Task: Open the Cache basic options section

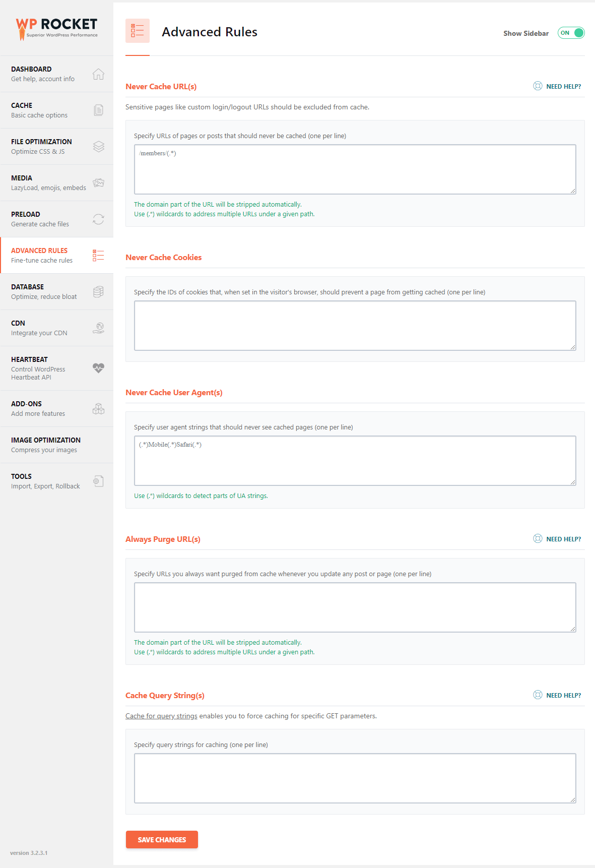Action: [x=56, y=110]
